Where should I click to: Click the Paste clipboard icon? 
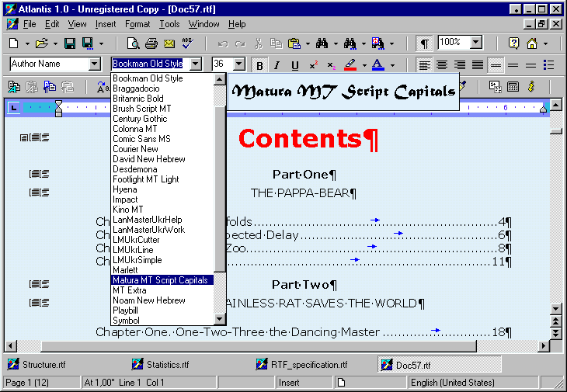[294, 43]
